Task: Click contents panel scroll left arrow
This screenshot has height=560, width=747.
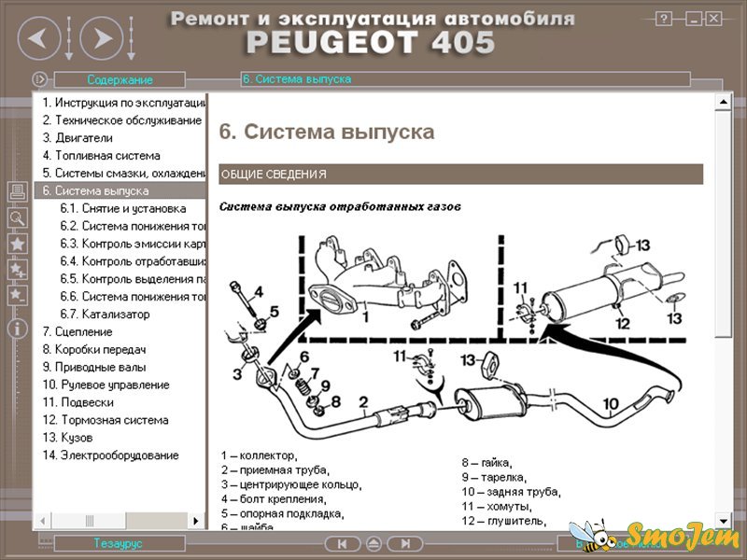Action: point(43,521)
